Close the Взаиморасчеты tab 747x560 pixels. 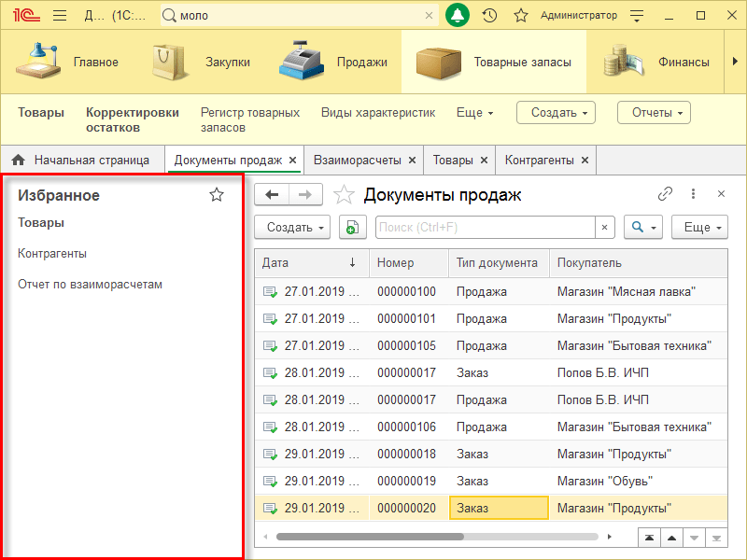pos(412,160)
